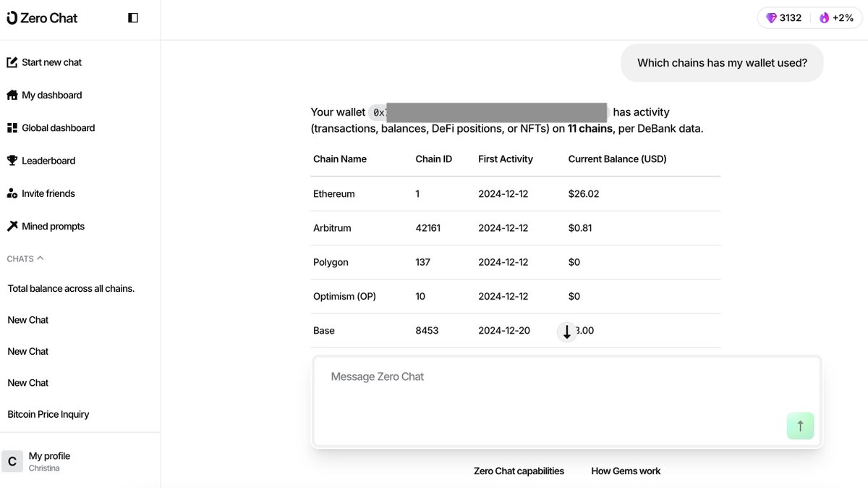Click the First Activity column header
Screen dimensions: 868x488
506,159
